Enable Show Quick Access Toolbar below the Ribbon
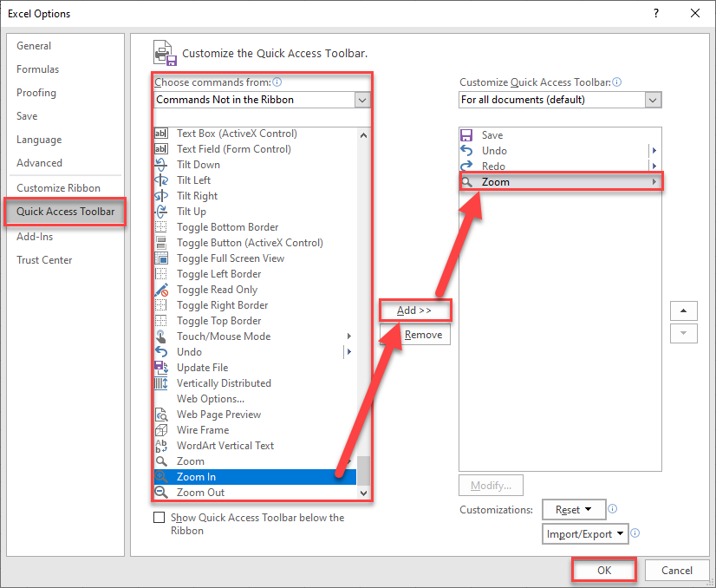 click(159, 518)
